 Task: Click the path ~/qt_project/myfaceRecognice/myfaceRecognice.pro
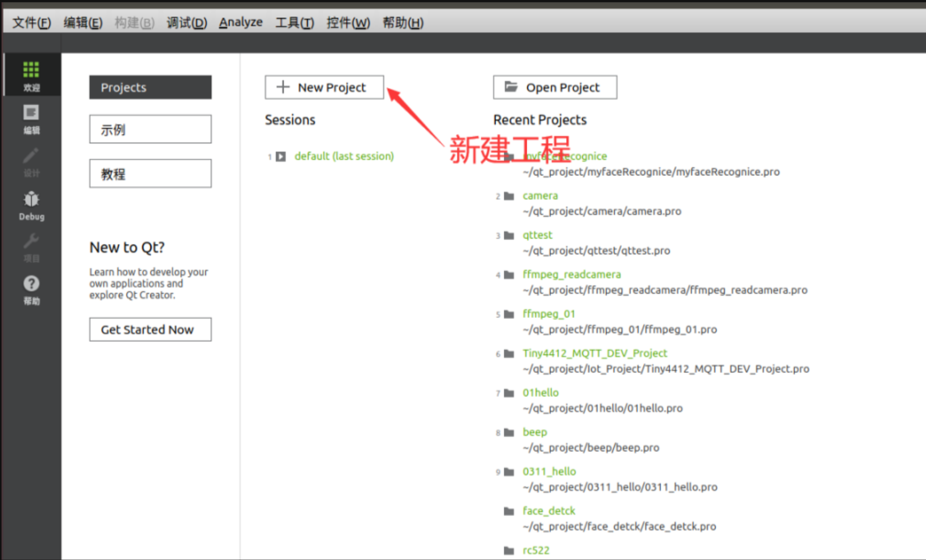click(651, 172)
